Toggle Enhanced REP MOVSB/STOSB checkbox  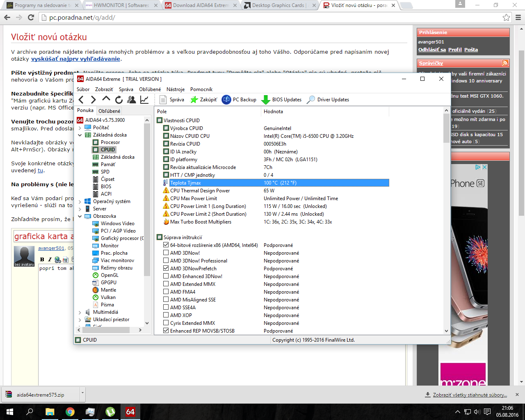[166, 331]
